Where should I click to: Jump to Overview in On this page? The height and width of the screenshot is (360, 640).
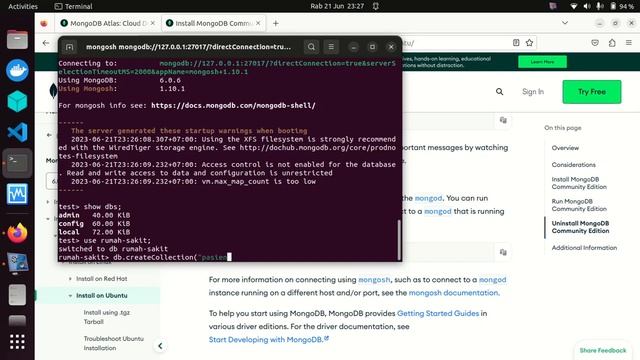click(565, 148)
